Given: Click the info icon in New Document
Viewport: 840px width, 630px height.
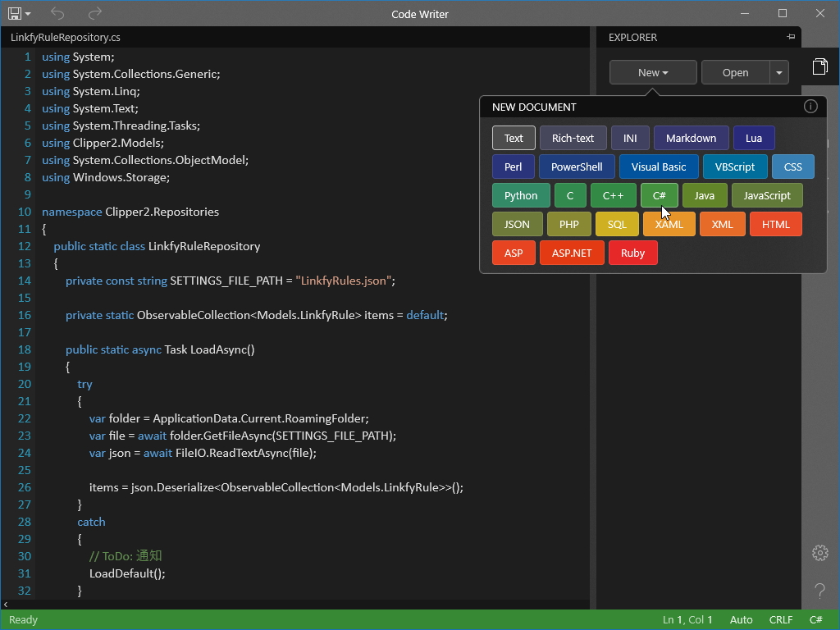Looking at the screenshot, I should coord(810,106).
